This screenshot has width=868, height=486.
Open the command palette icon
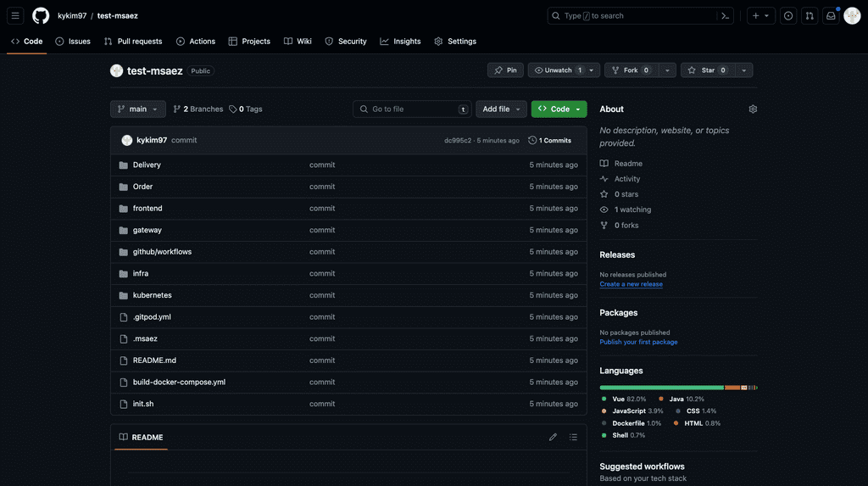[725, 16]
